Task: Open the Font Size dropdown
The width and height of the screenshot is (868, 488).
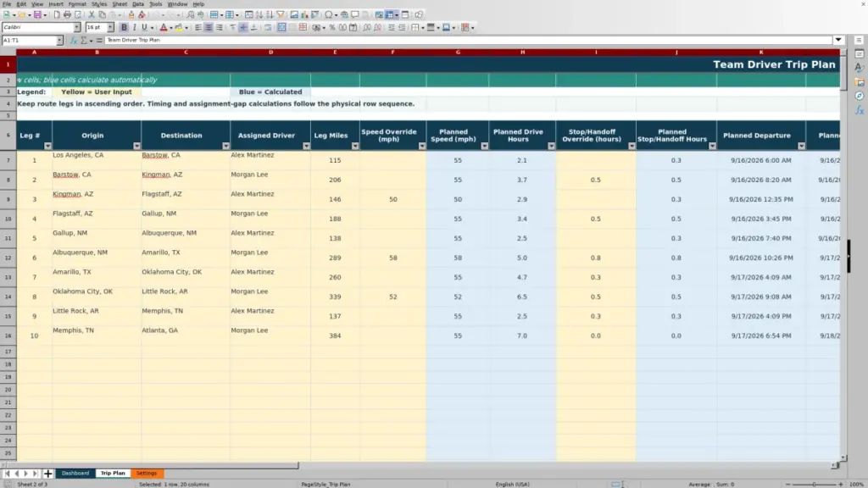Action: tap(110, 28)
